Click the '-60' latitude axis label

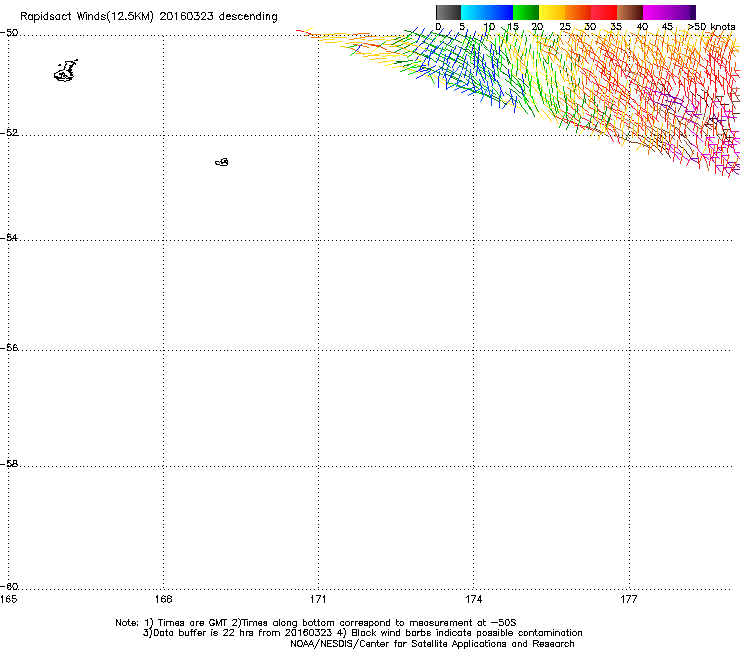pyautogui.click(x=9, y=586)
